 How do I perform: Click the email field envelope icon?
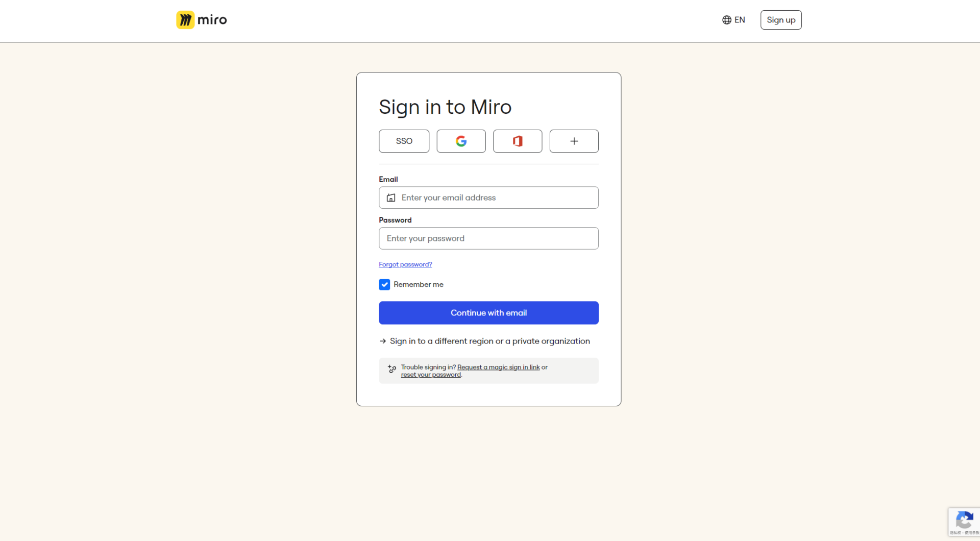pyautogui.click(x=391, y=198)
